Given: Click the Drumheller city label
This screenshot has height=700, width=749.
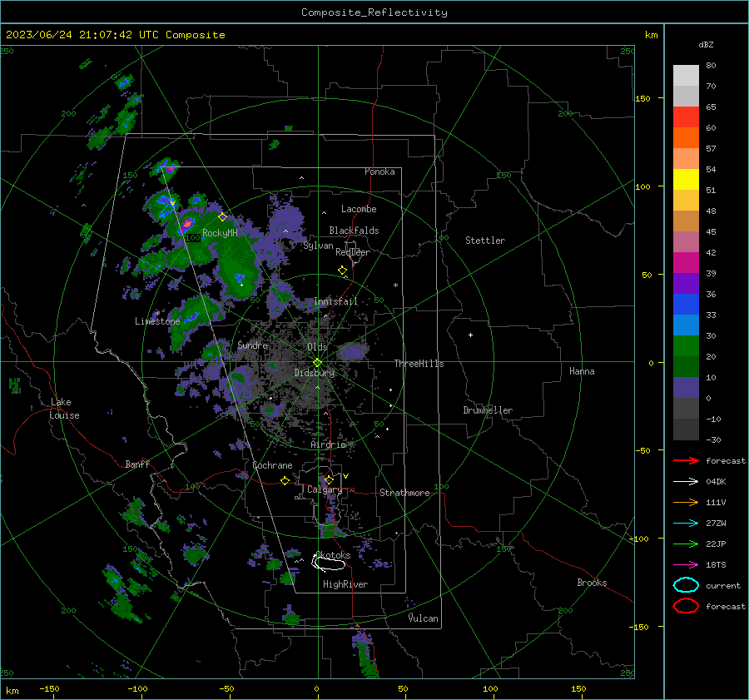Looking at the screenshot, I should click(x=488, y=410).
